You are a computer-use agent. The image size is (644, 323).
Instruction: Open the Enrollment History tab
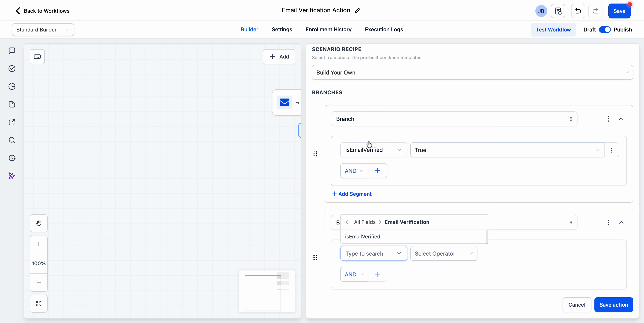tap(328, 29)
